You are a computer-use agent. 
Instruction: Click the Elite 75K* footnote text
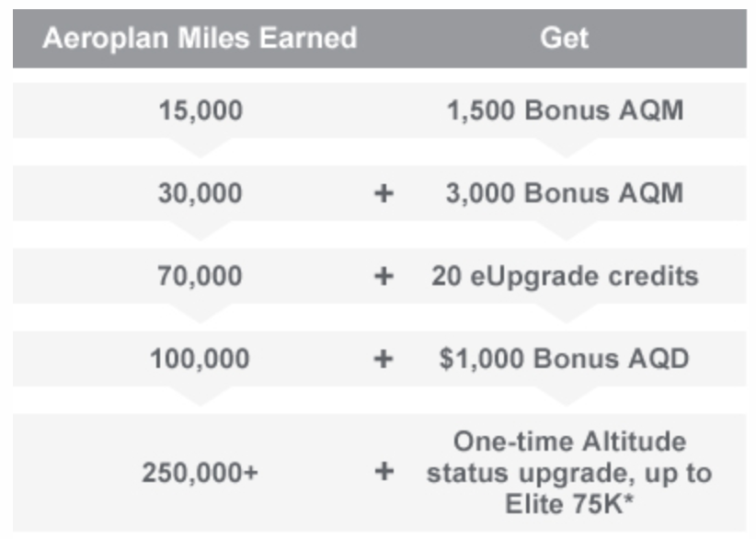tap(569, 504)
